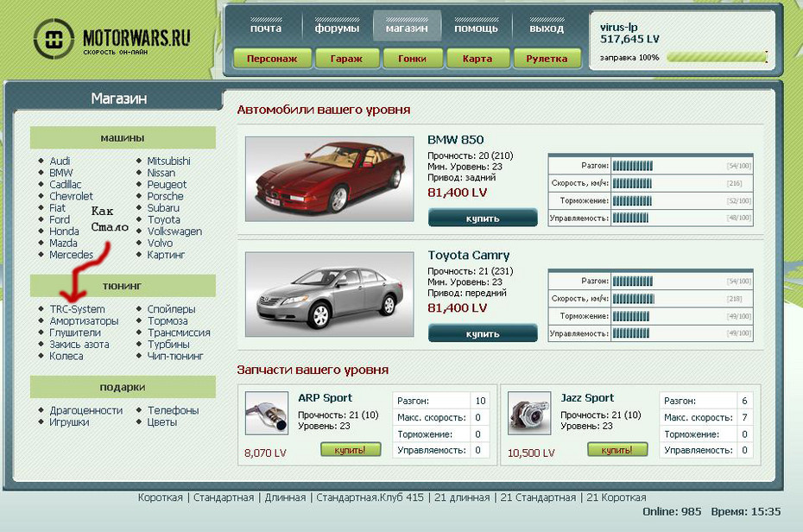803x532 pixels.
Task: Open the Картинг category
Action: click(x=166, y=255)
